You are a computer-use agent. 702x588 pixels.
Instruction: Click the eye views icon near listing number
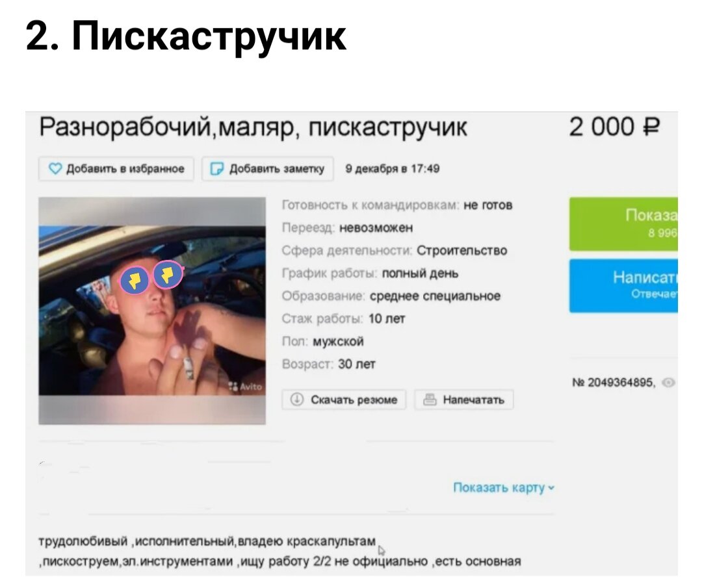[x=668, y=383]
